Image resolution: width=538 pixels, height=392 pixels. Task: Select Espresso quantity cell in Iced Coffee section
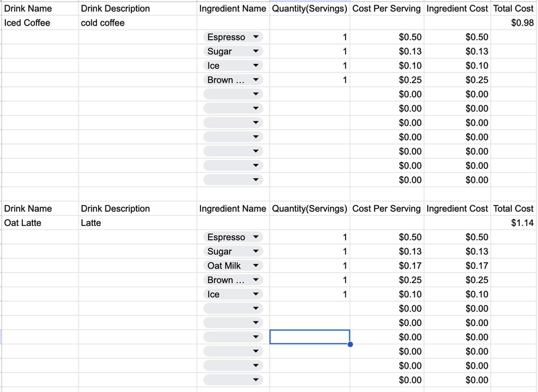(309, 37)
